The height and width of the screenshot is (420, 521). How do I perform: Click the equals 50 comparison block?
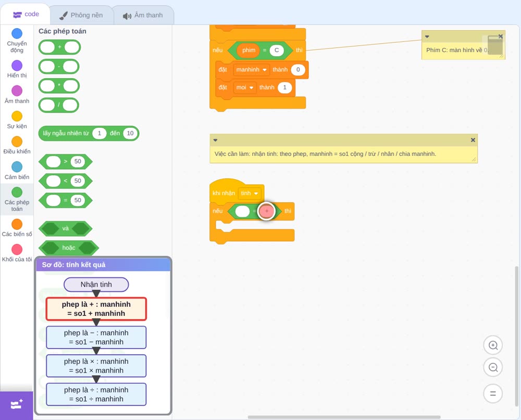click(66, 201)
